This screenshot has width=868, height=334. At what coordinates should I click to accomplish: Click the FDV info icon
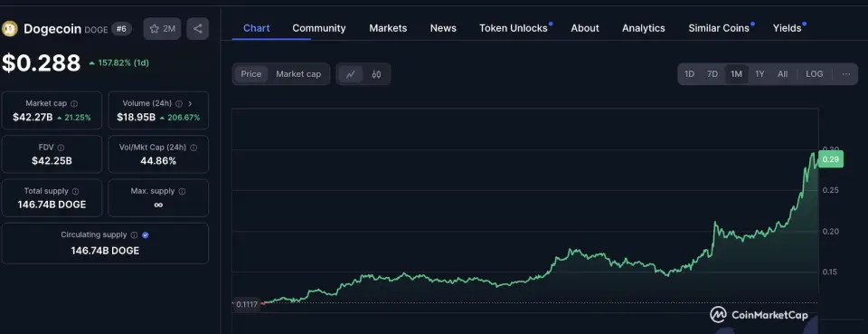(61, 148)
